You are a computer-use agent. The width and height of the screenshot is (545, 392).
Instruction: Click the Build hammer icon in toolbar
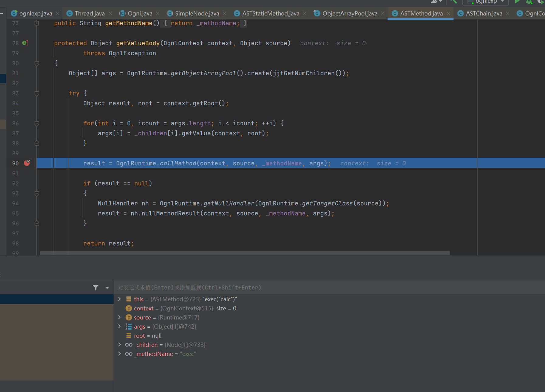(454, 2)
